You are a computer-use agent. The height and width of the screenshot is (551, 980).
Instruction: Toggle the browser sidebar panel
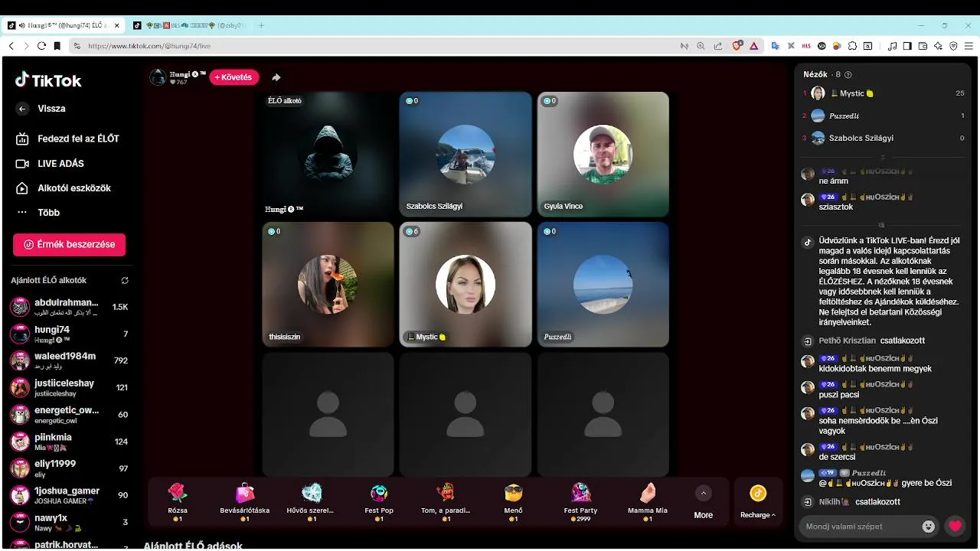click(x=907, y=46)
